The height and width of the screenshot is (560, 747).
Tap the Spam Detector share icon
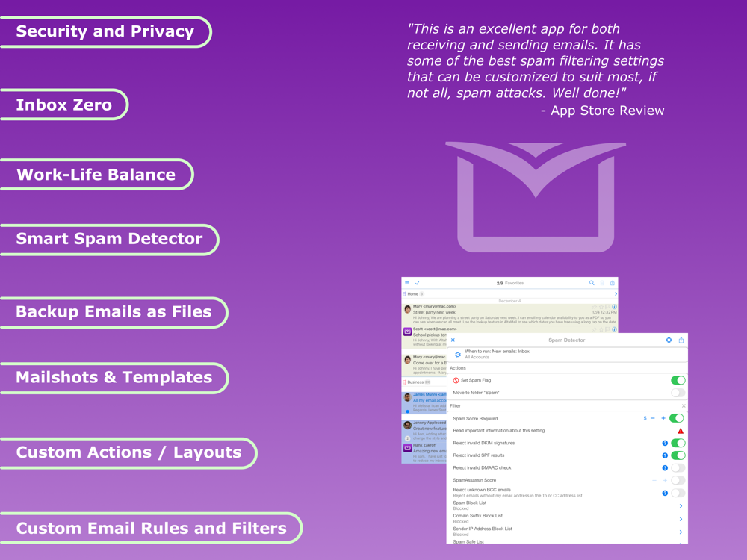coord(681,340)
